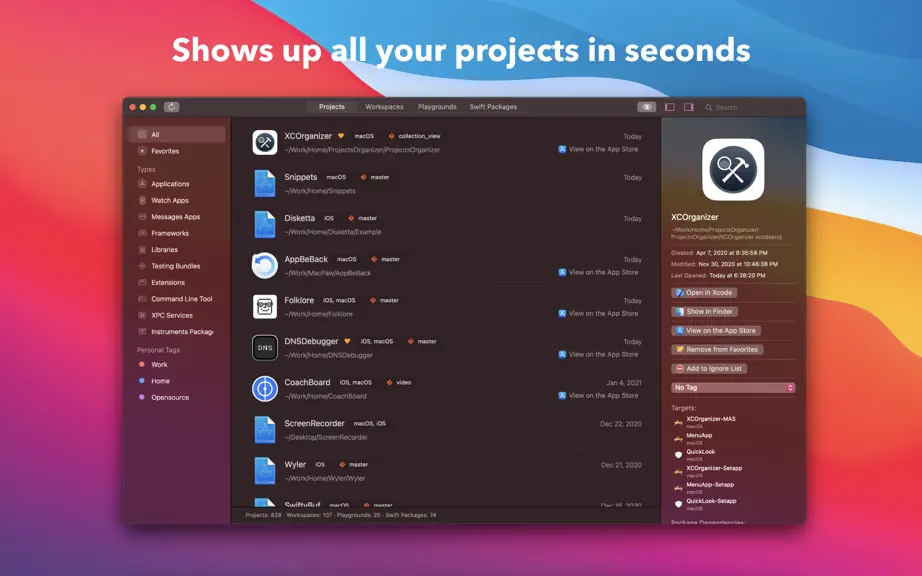Click the AppBeBack project icon
The height and width of the screenshot is (576, 922).
tap(265, 266)
